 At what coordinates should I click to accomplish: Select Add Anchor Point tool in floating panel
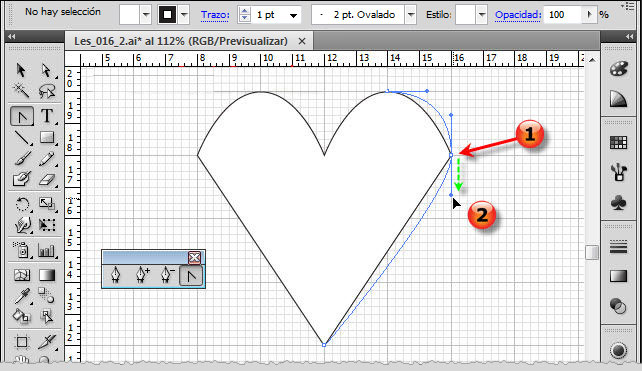pos(142,276)
